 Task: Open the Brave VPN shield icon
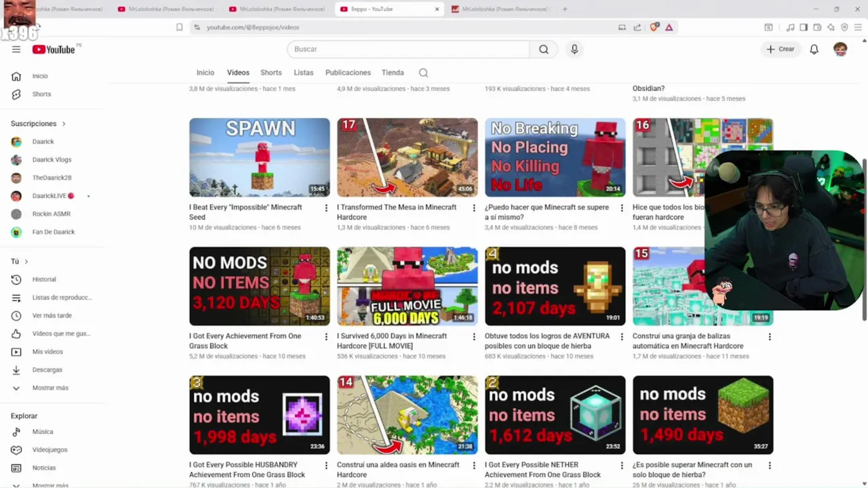(x=844, y=27)
